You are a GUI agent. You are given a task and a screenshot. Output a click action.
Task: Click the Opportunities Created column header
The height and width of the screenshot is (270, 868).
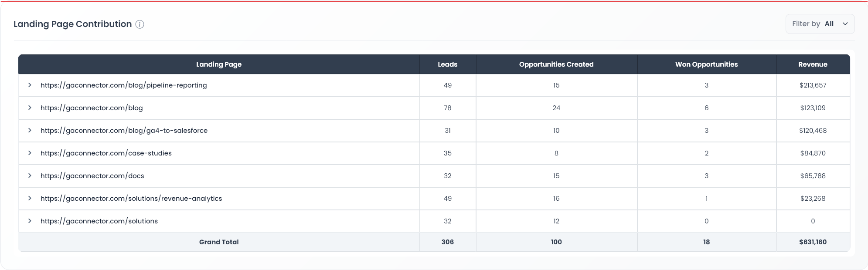coord(556,64)
